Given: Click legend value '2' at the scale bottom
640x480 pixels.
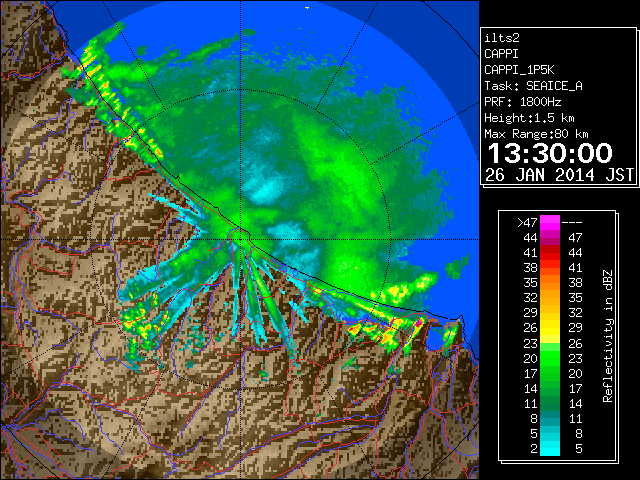Looking at the screenshot, I should 533,449.
